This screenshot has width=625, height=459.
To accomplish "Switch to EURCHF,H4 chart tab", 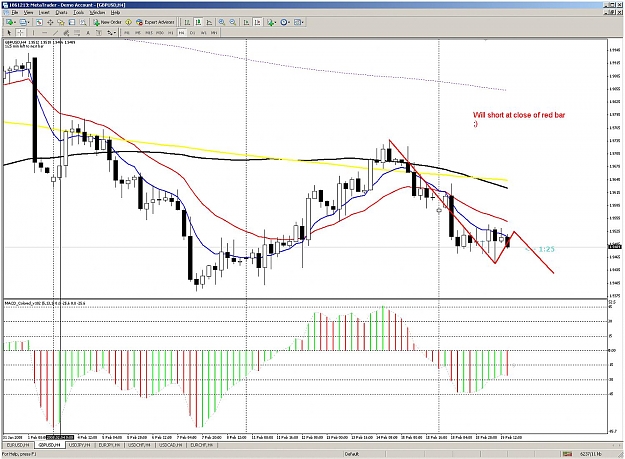I will 203,445.
